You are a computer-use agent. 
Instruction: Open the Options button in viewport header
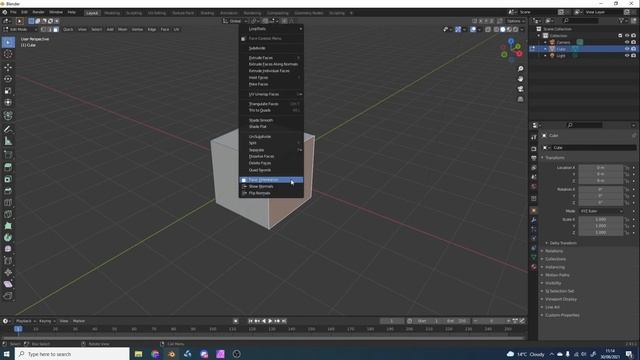(x=516, y=21)
